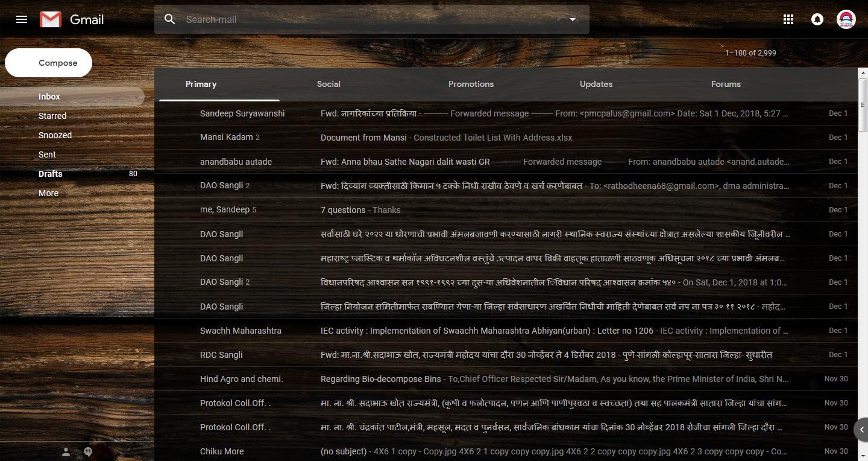Click the contacts person icon
868x461 pixels.
pyautogui.click(x=66, y=451)
